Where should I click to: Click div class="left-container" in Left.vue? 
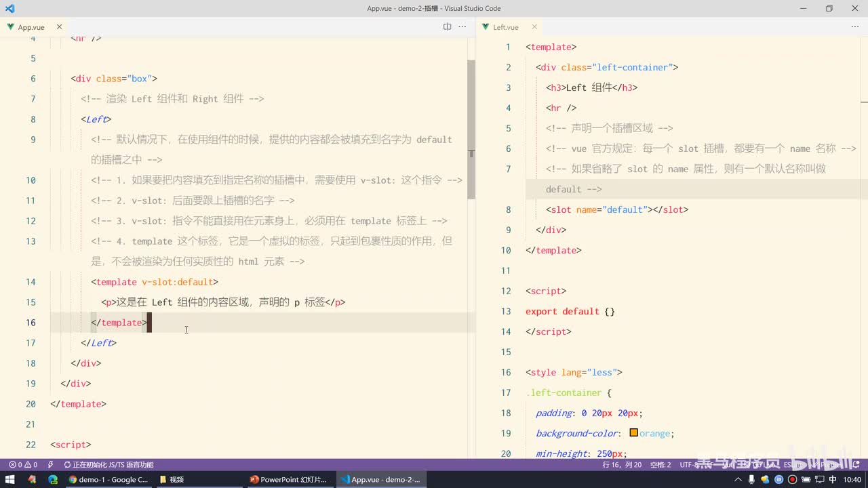pos(607,67)
